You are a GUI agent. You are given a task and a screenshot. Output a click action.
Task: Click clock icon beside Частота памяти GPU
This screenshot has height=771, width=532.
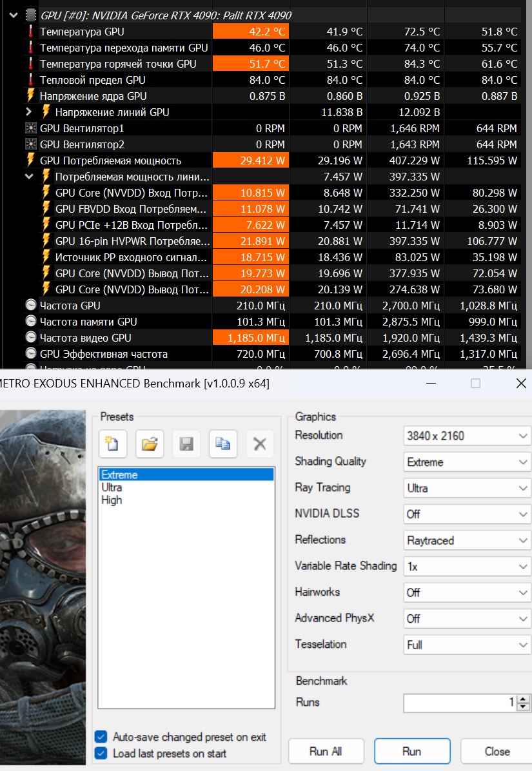click(x=30, y=322)
